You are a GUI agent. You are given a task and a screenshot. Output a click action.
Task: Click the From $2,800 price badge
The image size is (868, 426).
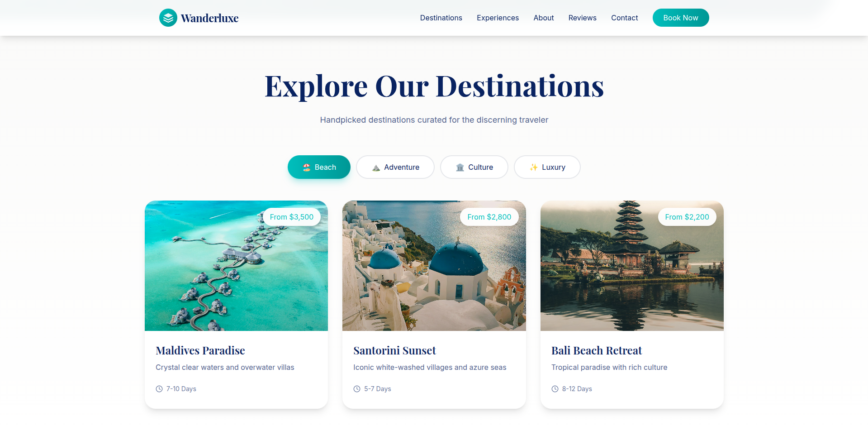tap(489, 217)
